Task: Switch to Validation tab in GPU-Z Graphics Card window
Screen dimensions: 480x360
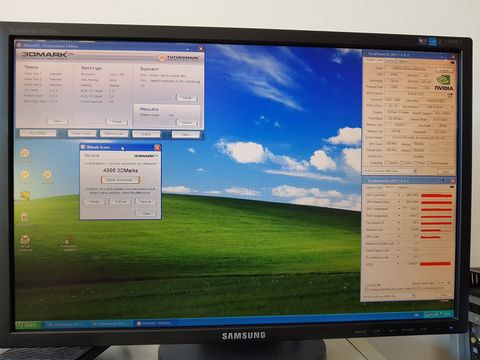Action: pyautogui.click(x=402, y=61)
